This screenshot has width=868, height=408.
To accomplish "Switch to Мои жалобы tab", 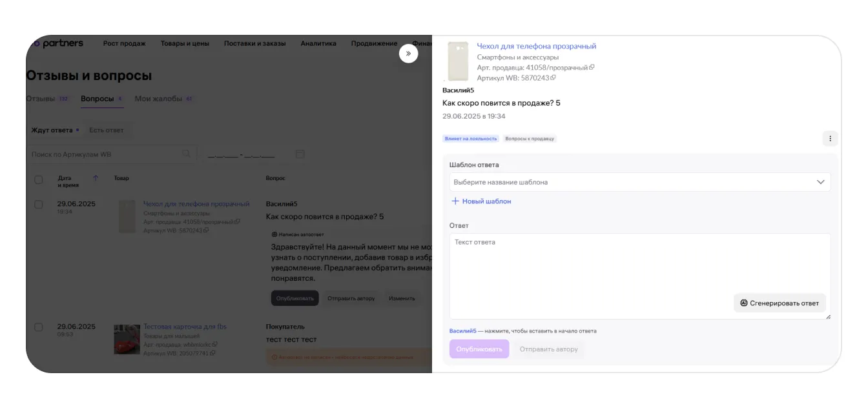I will pyautogui.click(x=159, y=99).
